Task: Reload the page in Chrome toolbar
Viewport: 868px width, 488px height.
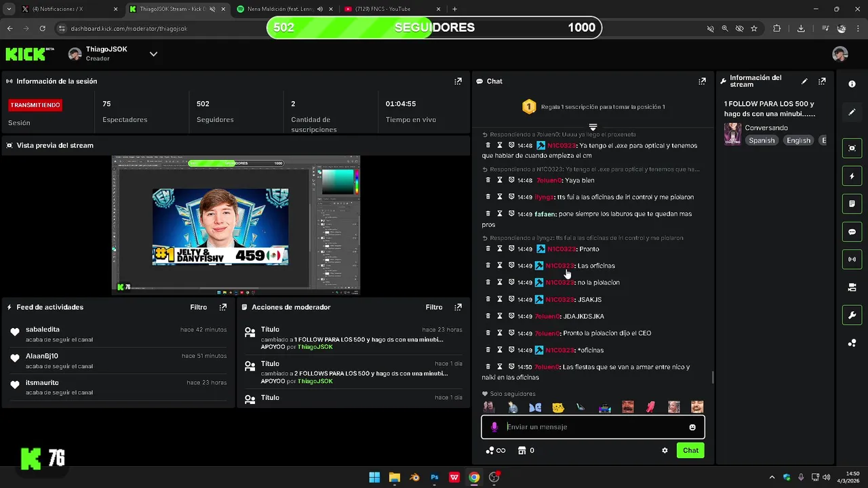Action: click(x=42, y=28)
